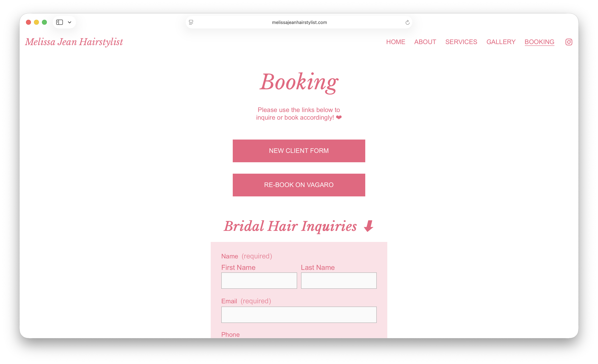Click RE-BOOK ON VAGARO button
The image size is (598, 364).
[299, 185]
